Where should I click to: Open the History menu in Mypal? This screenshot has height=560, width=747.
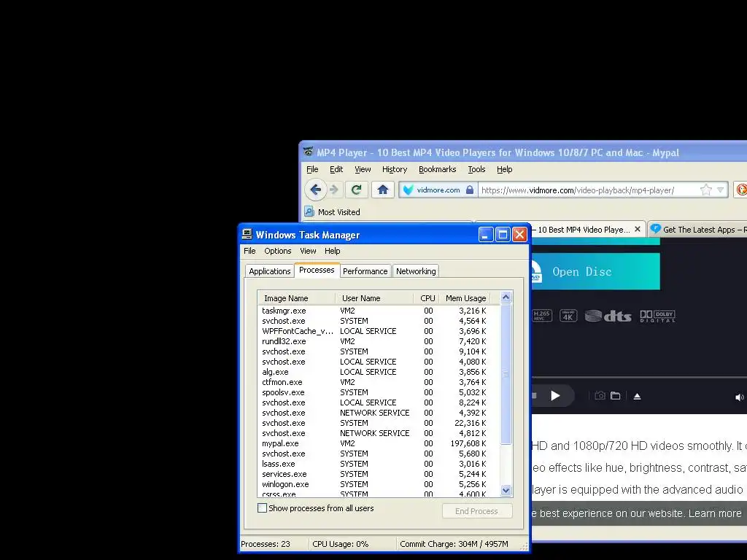pos(395,169)
